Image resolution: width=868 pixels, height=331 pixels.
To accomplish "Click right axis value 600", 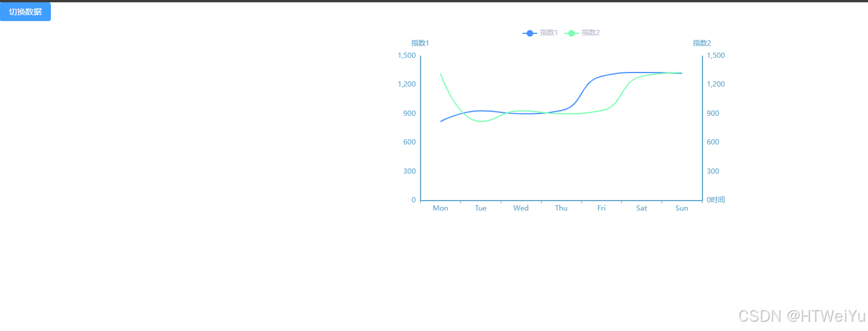I will tap(713, 142).
